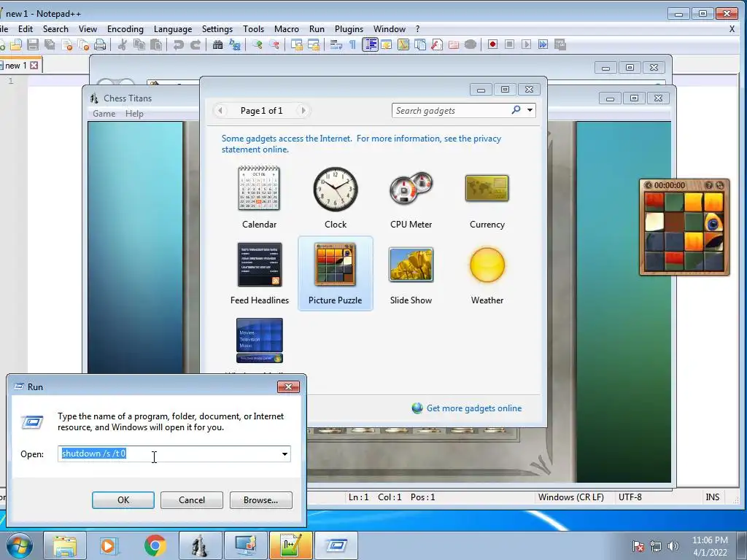Click Save Recorded Macro icon
The width and height of the screenshot is (747, 560).
click(560, 44)
